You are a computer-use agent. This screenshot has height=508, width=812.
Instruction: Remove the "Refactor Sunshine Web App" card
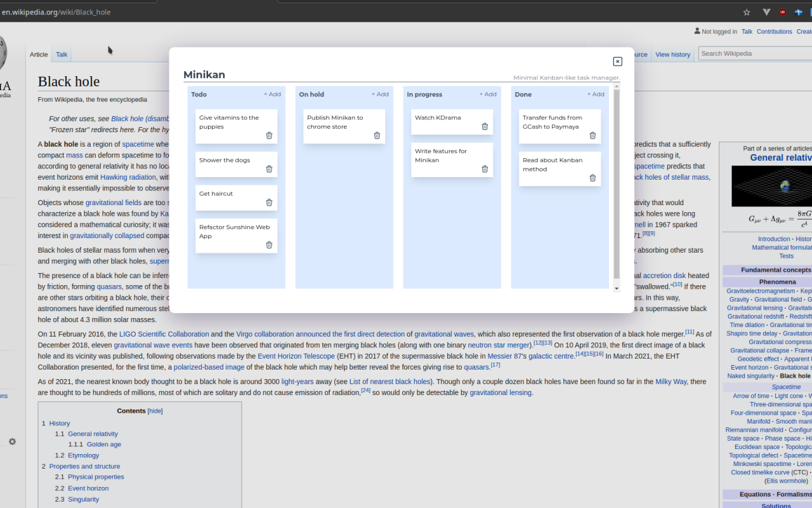click(269, 245)
